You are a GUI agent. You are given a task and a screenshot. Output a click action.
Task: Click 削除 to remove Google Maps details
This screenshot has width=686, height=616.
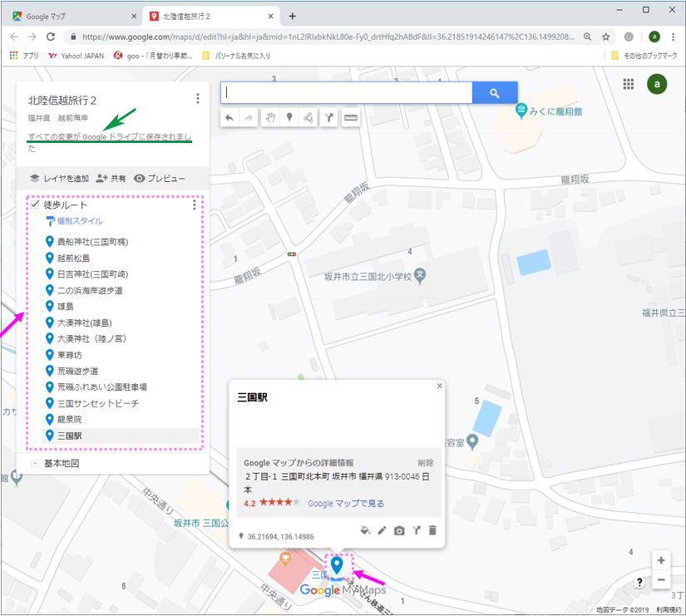click(425, 463)
